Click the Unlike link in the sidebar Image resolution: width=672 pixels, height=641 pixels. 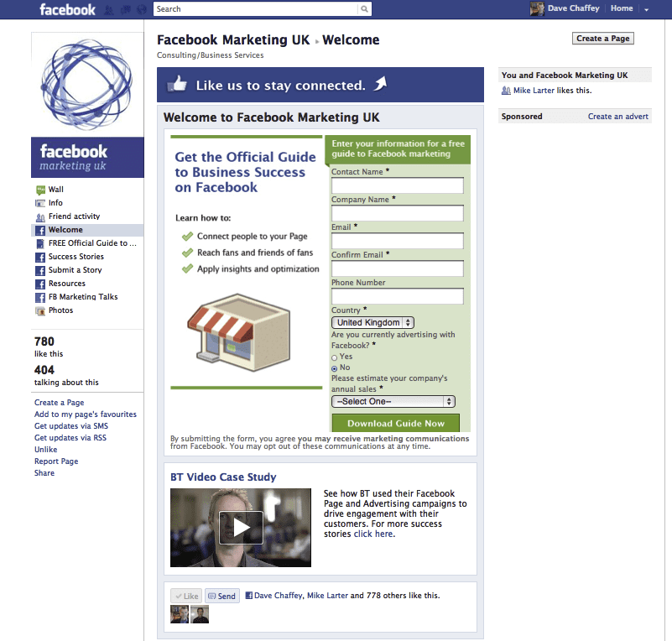46,450
